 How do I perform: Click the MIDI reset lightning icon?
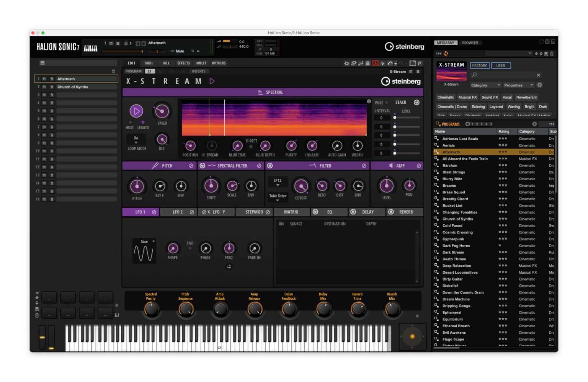point(382,63)
